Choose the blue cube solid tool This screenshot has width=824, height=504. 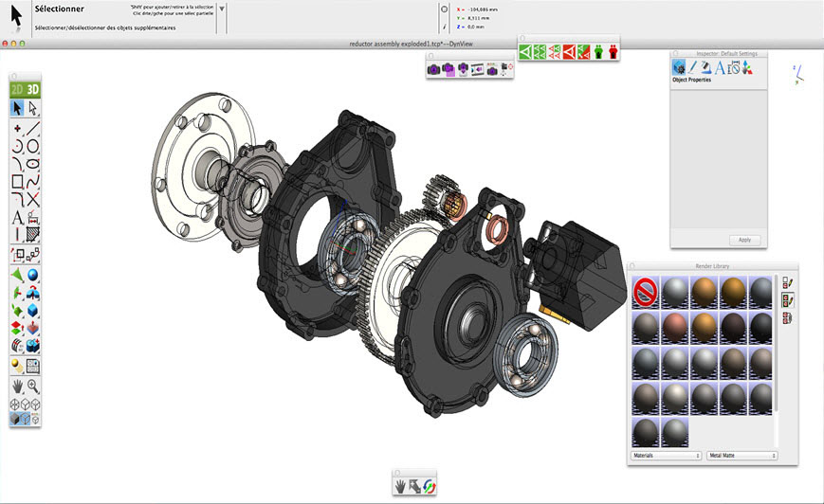(x=32, y=311)
